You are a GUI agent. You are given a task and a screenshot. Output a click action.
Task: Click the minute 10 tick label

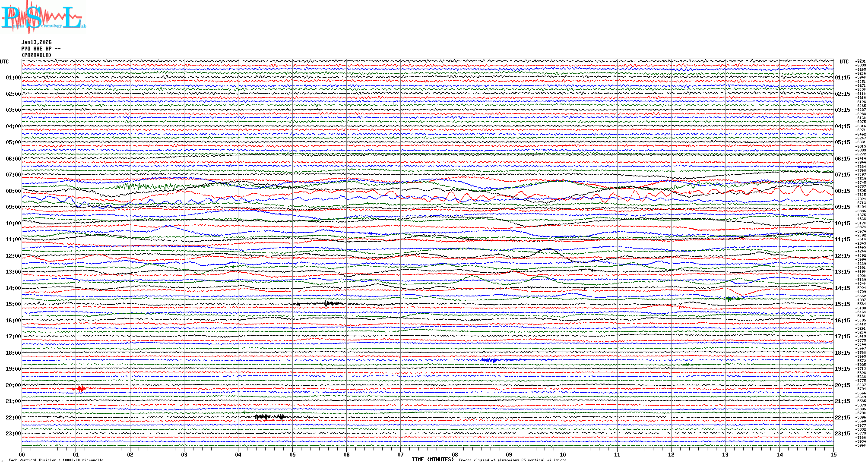pos(563,455)
